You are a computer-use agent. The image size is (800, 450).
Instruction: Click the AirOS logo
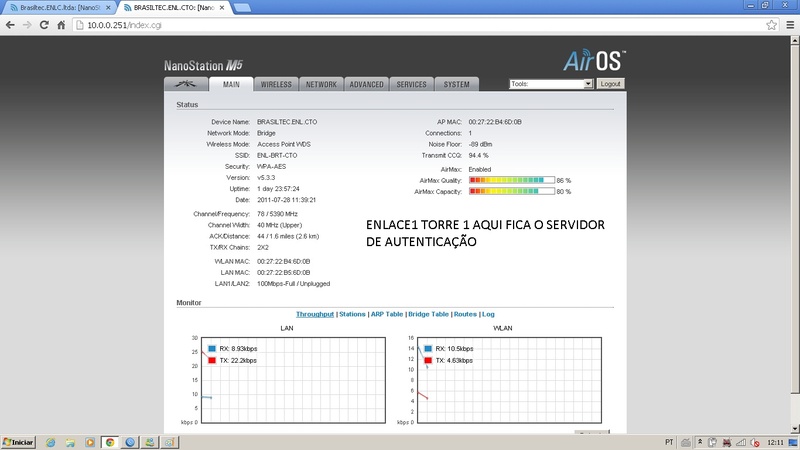(x=594, y=61)
